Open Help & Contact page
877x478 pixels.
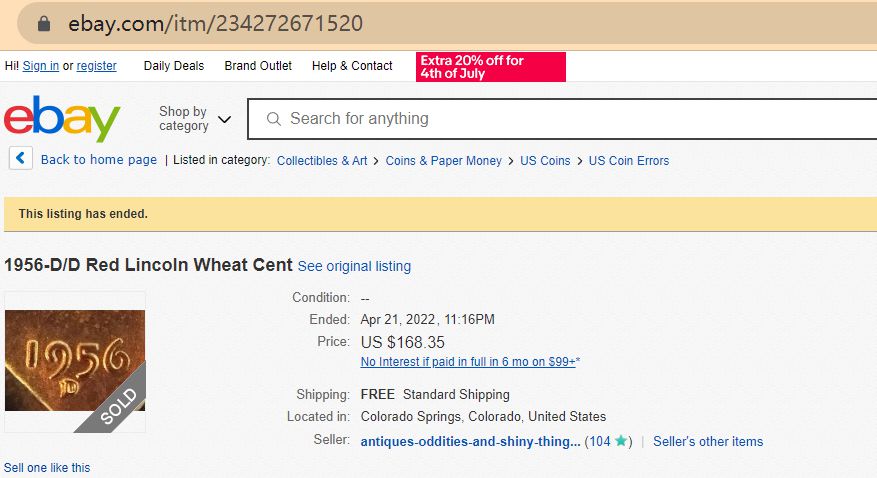(x=352, y=66)
